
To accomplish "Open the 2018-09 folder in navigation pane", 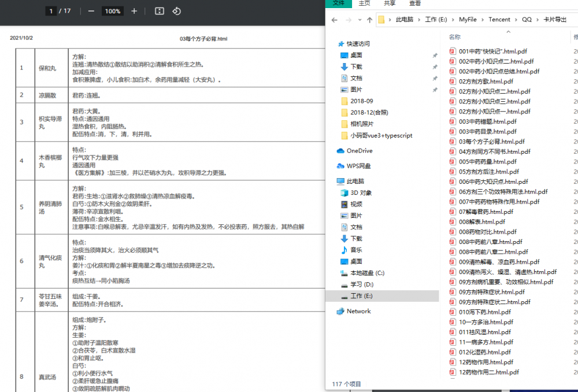I will pos(362,101).
